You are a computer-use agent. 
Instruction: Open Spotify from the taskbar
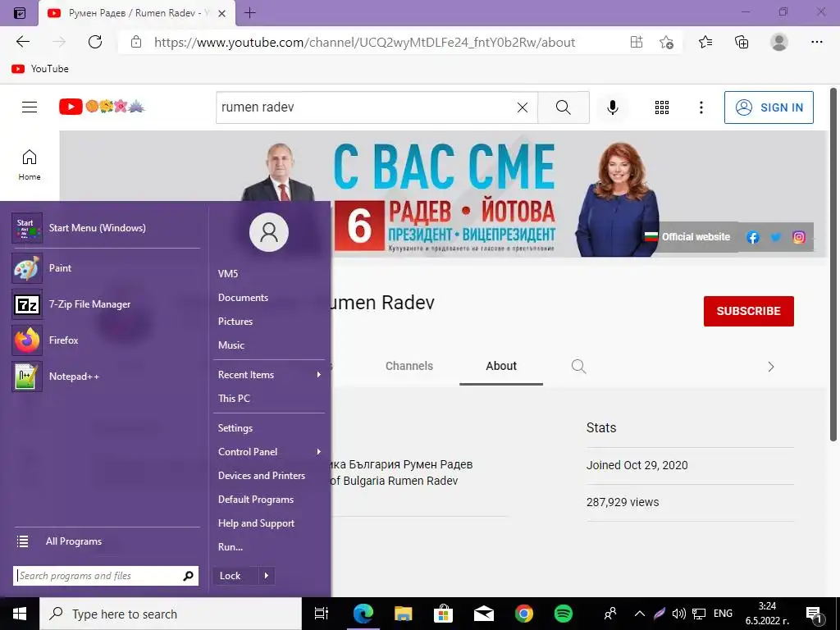tap(563, 614)
